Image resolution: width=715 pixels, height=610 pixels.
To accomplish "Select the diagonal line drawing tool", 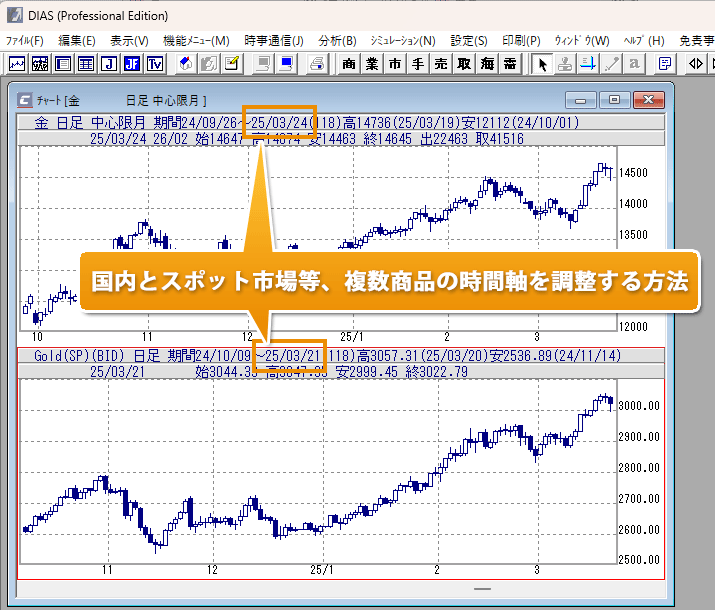I will pos(611,64).
